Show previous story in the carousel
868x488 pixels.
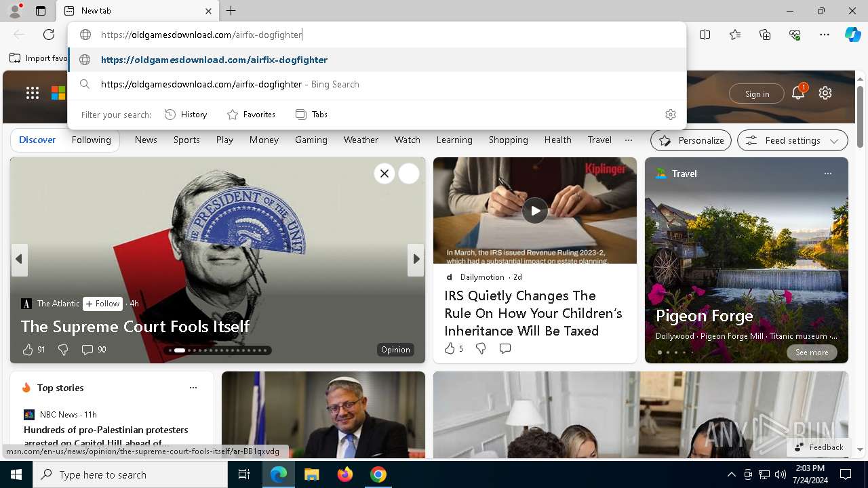(x=19, y=259)
